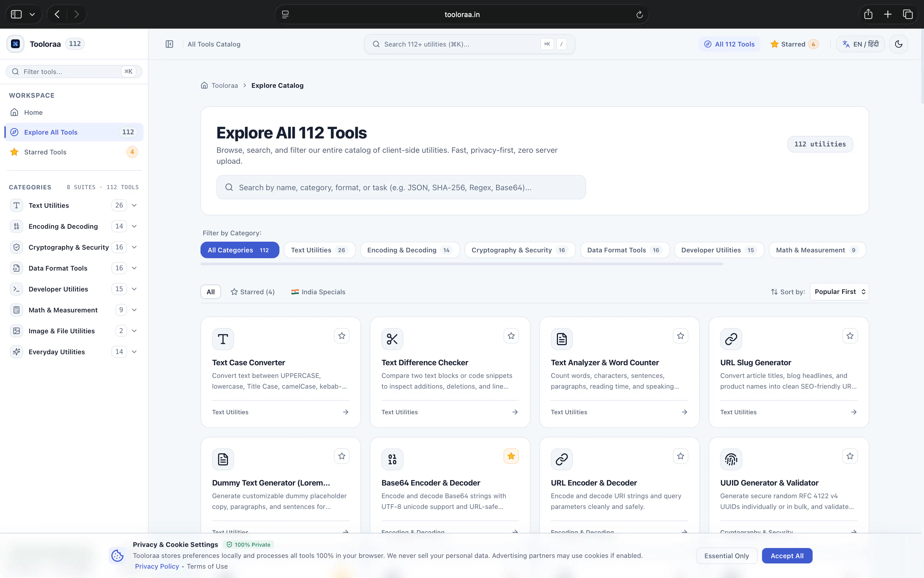Select the Starred (4) filter tab
Viewport: 924px width, 578px height.
(x=252, y=292)
